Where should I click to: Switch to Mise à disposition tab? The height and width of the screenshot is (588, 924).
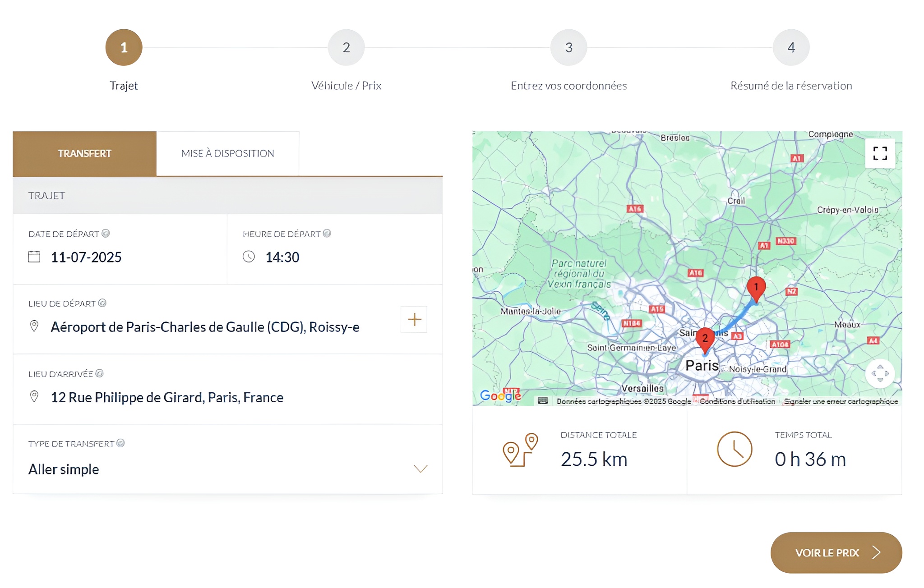227,153
